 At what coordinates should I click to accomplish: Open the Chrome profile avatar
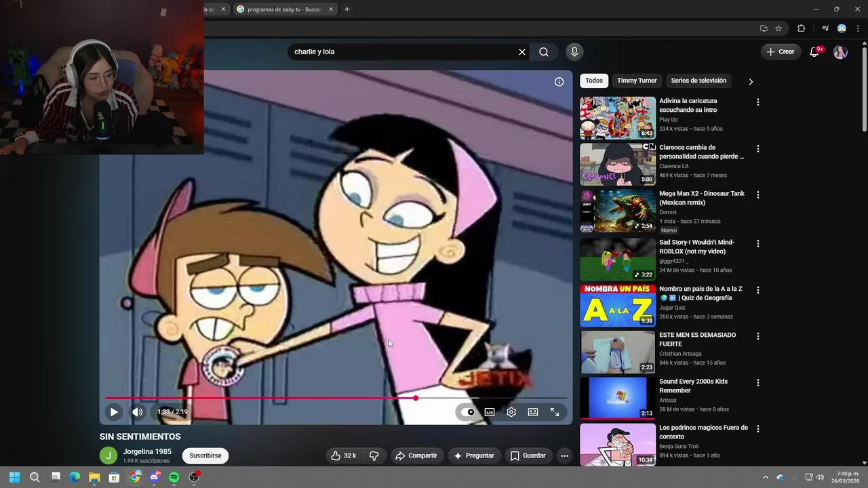pos(842,28)
